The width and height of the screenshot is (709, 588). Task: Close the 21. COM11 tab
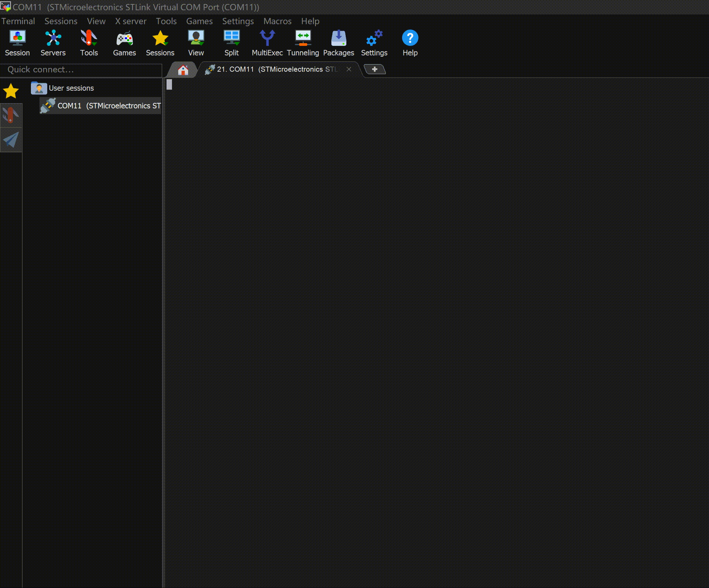pyautogui.click(x=349, y=69)
